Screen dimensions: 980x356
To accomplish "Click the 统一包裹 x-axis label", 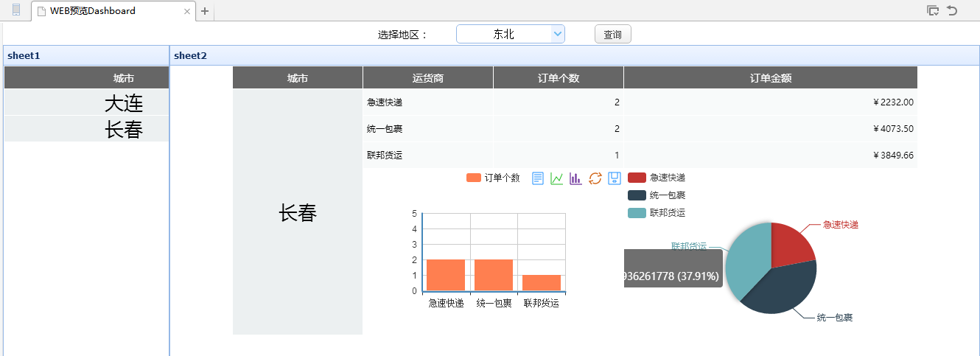I will pos(494,303).
